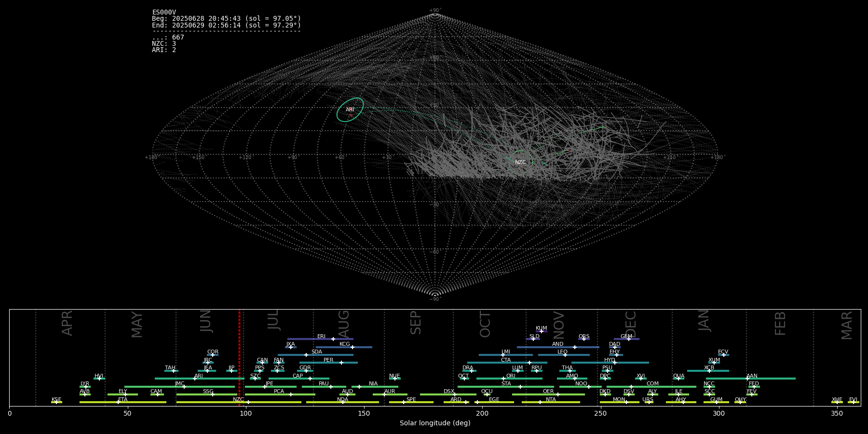This screenshot has height=434, width=868.
Task: Click the GEM shower label in timeline
Action: coord(626,337)
